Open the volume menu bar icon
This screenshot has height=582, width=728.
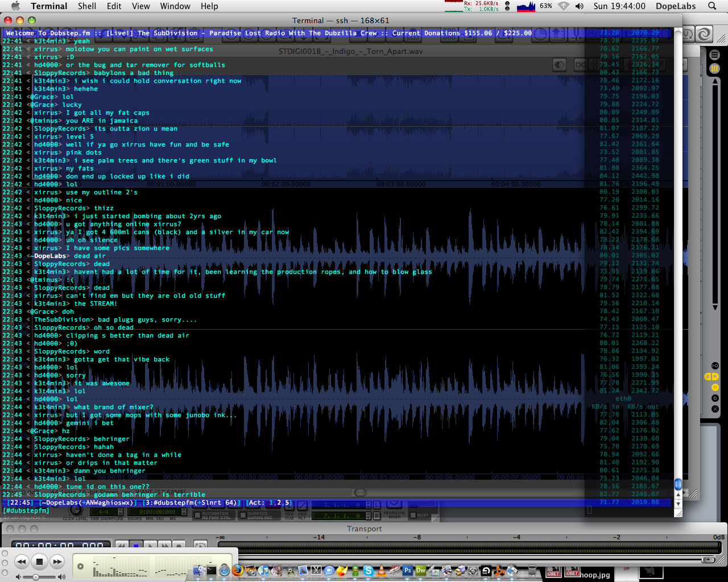579,6
